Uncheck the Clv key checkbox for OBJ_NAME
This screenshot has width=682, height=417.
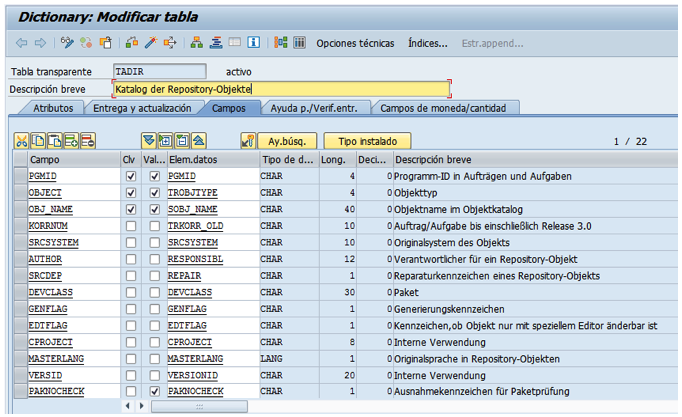coord(130,209)
